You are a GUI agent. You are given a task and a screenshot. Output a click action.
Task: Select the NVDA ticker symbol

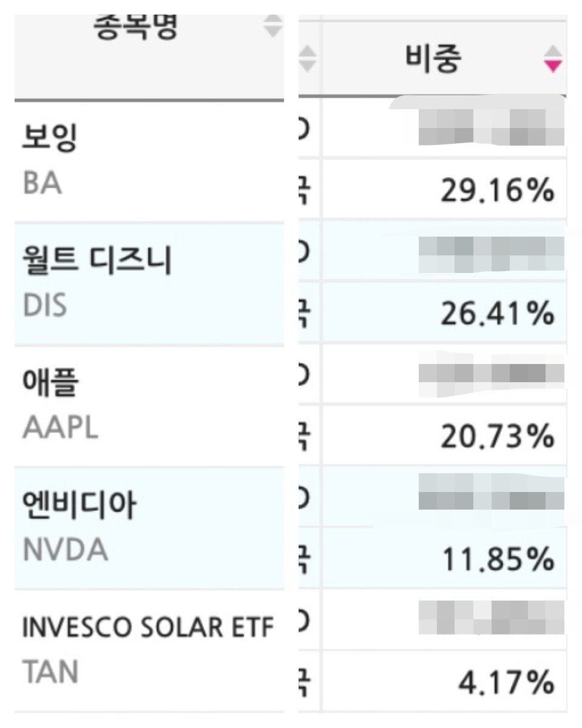[65, 550]
